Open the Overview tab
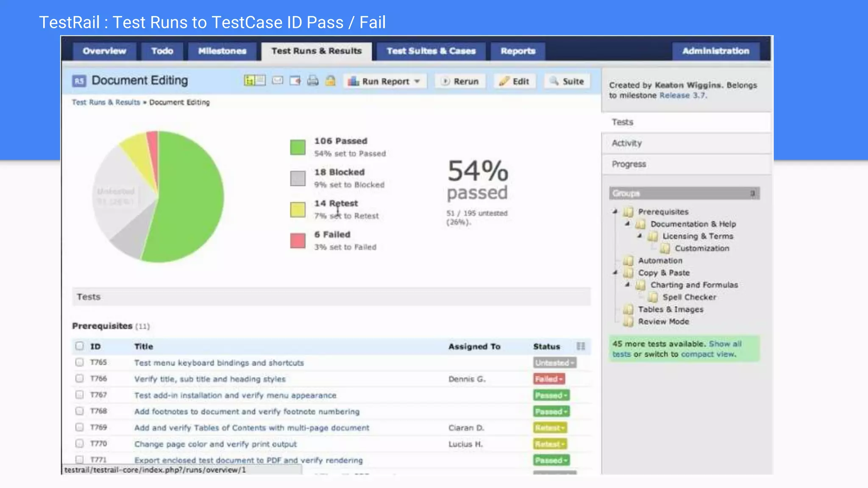The height and width of the screenshot is (488, 868). tap(104, 51)
